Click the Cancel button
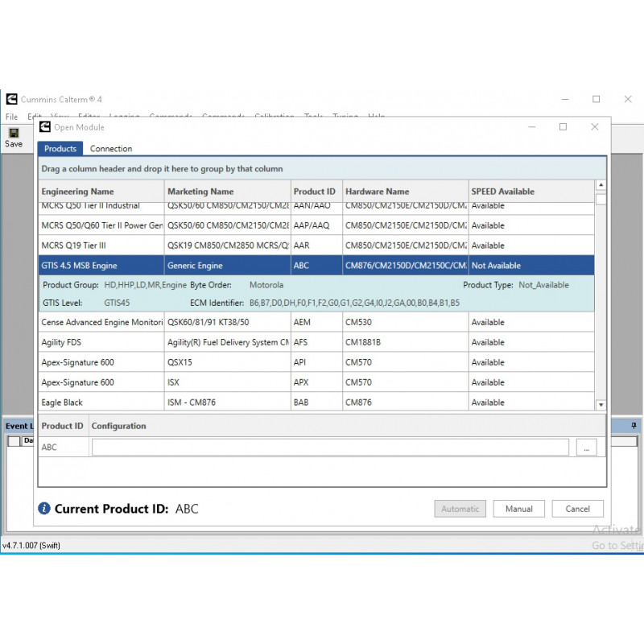This screenshot has width=644, height=644. [577, 509]
